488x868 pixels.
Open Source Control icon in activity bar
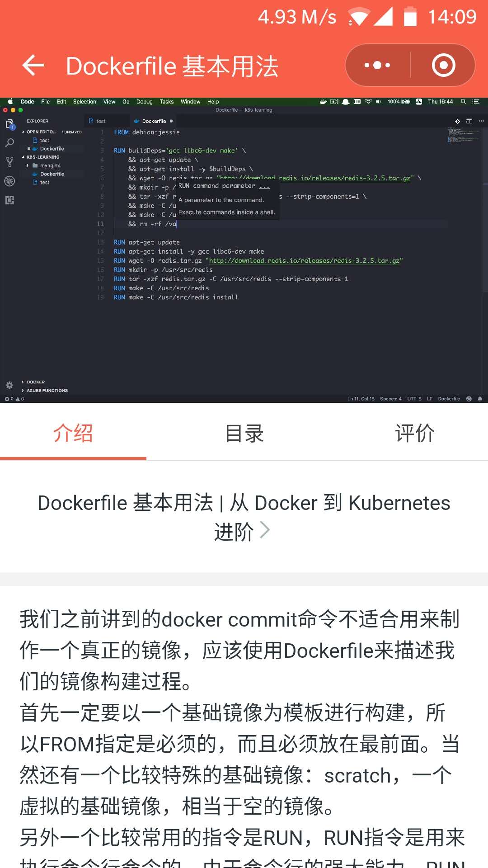click(9, 162)
